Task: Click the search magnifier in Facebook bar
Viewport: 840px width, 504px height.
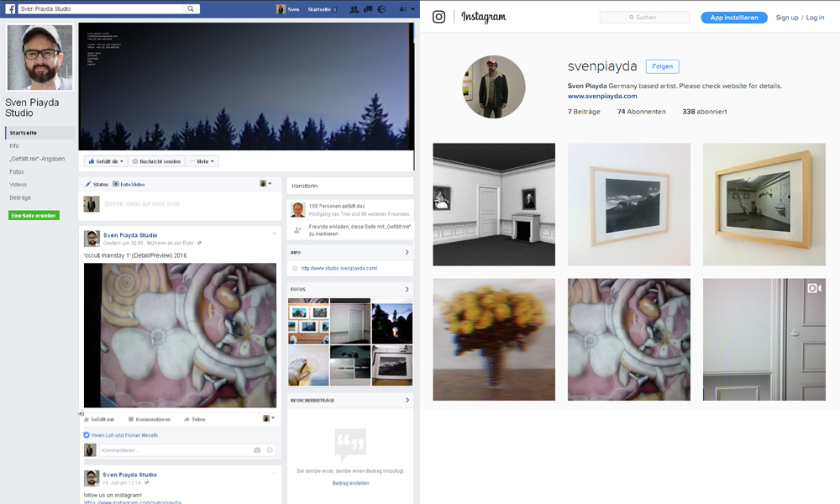Action: click(x=192, y=9)
